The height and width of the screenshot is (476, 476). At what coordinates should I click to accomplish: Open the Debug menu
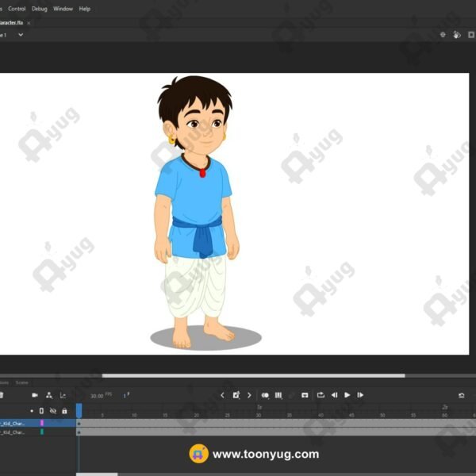coord(40,9)
